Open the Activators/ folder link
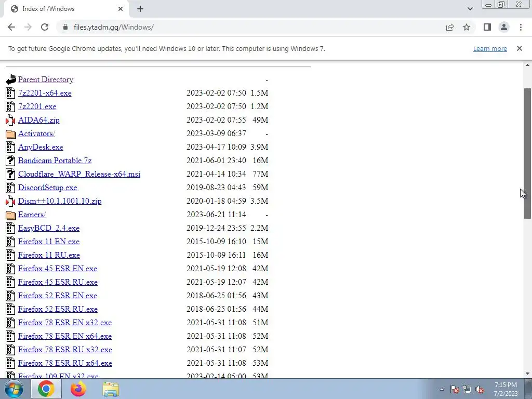The width and height of the screenshot is (532, 399). (x=37, y=134)
